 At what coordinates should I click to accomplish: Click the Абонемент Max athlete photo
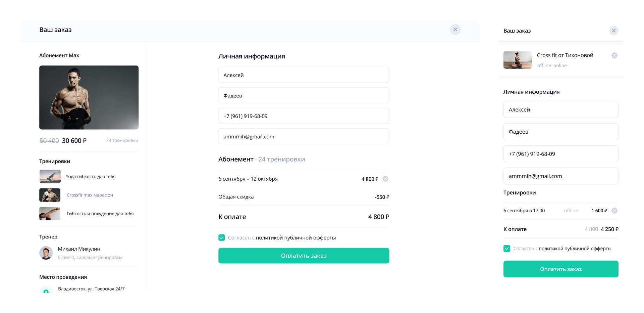(x=89, y=97)
